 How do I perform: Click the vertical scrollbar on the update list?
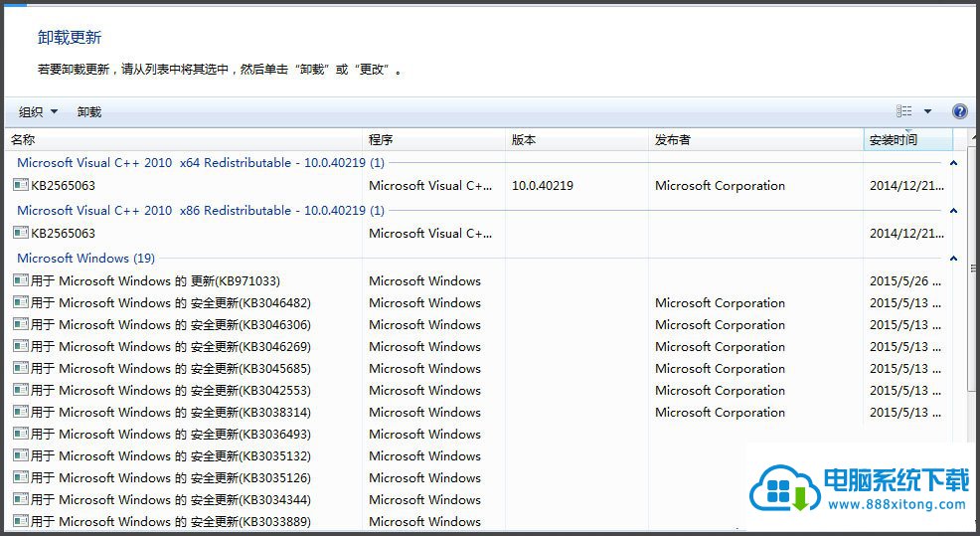pos(972,268)
